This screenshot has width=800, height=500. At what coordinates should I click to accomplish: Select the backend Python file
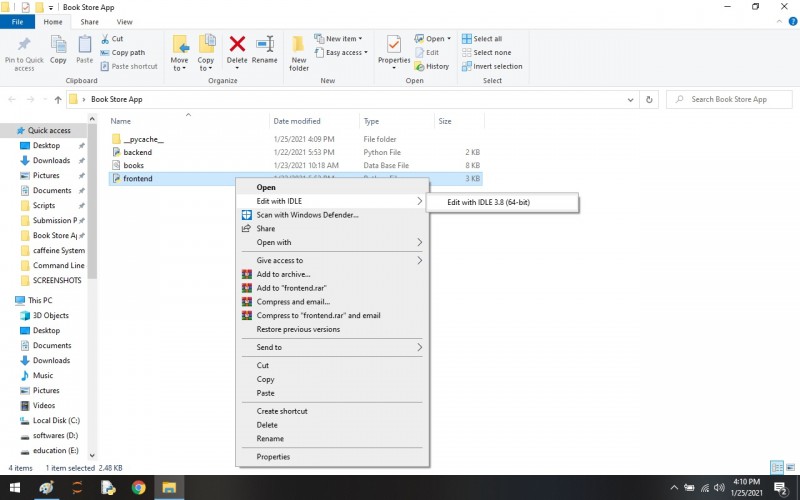pyautogui.click(x=137, y=153)
